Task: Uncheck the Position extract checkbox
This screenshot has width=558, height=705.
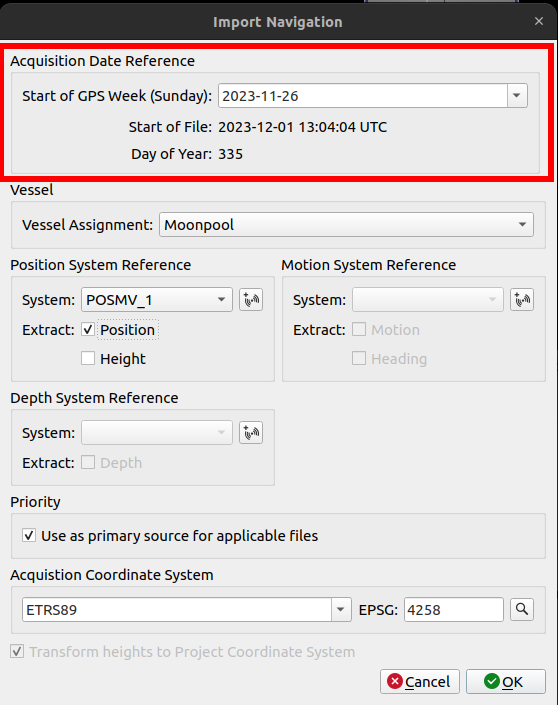Action: [88, 330]
